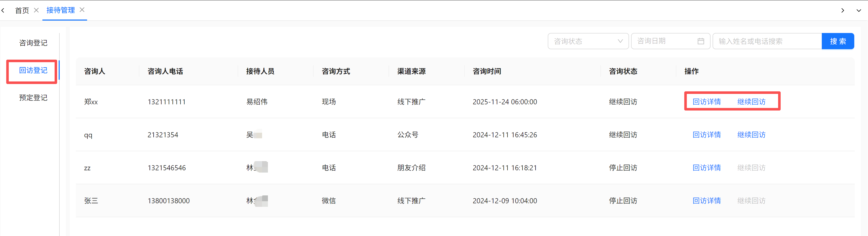The width and height of the screenshot is (868, 236).
Task: Open 咨询登记 in the sidebar
Action: 33,43
